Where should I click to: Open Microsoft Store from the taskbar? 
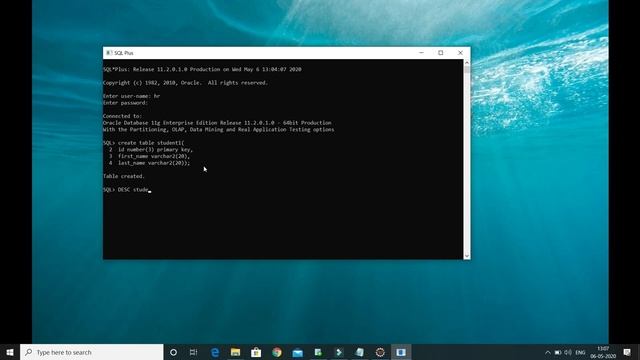click(256, 352)
